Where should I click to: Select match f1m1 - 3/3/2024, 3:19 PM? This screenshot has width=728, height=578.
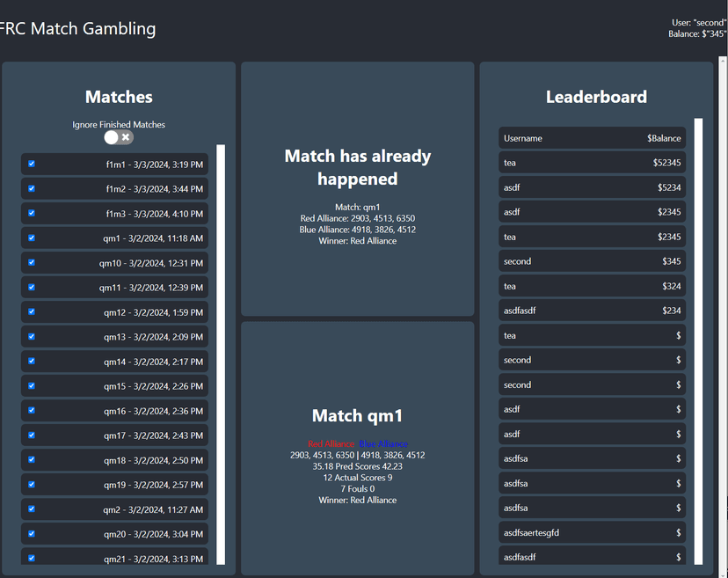[x=114, y=165]
